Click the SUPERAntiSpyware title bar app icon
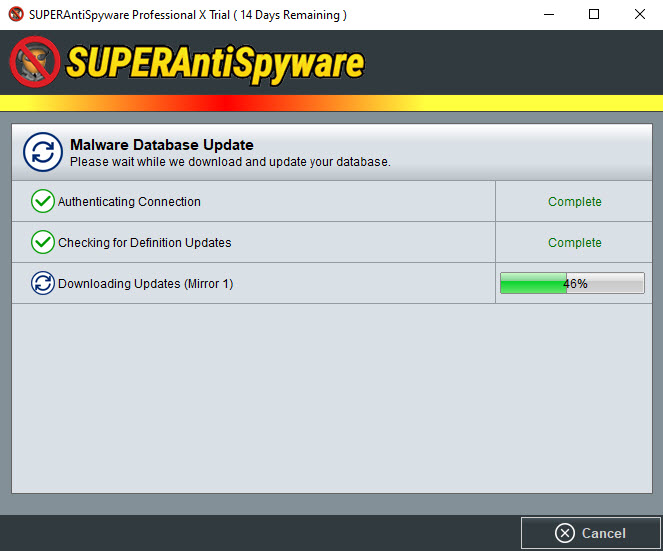The image size is (663, 551). (16, 14)
